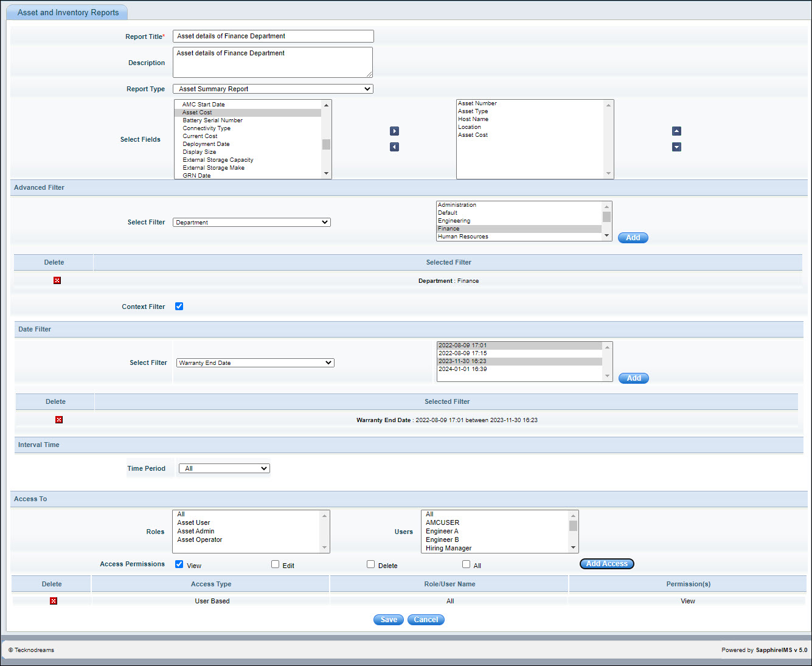The height and width of the screenshot is (666, 812).
Task: Open the Report Type dropdown
Action: tap(272, 89)
